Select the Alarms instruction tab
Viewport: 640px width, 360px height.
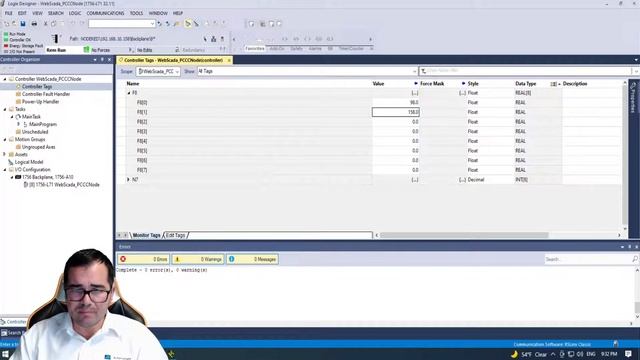pyautogui.click(x=315, y=49)
